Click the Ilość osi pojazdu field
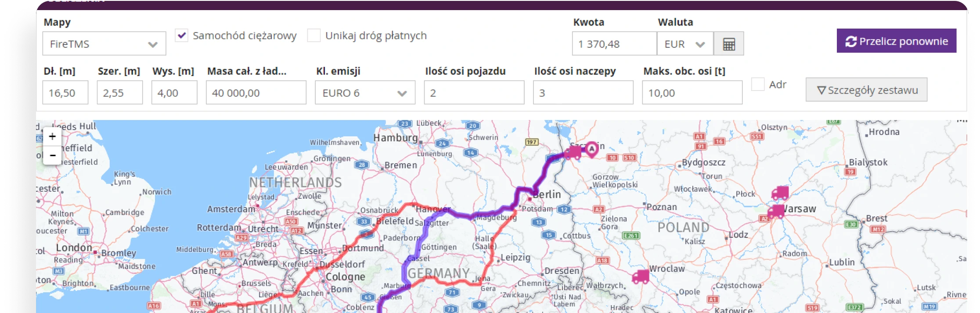Image resolution: width=980 pixels, height=313 pixels. 474,93
